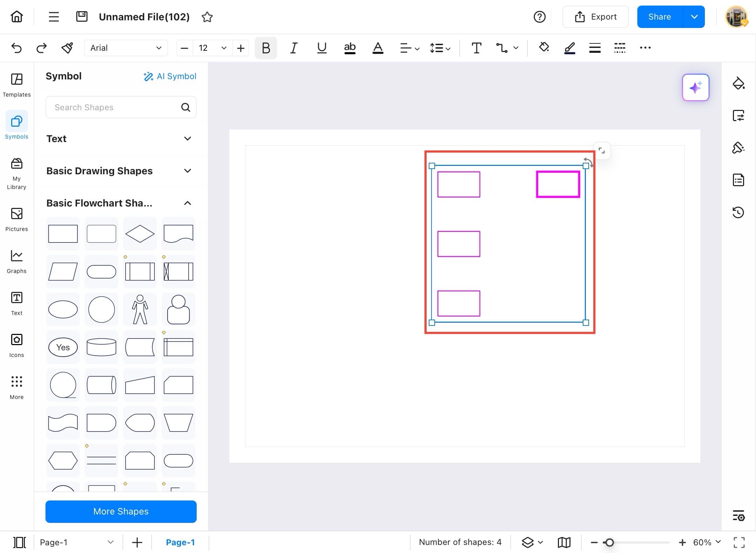
Task: Click the Search Shapes input field
Action: point(115,107)
